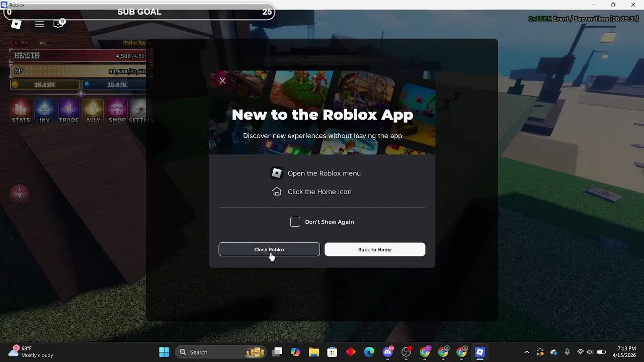Open the SHOP icon

pos(117,111)
